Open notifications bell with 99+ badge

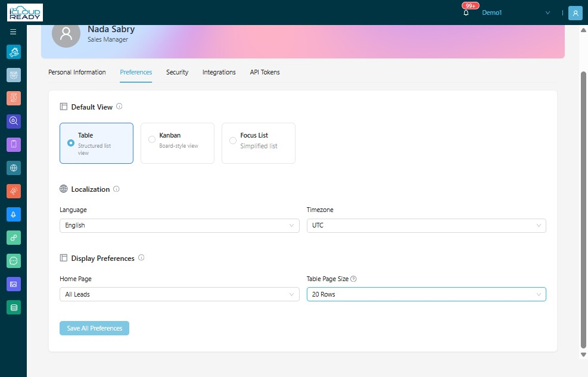(466, 13)
